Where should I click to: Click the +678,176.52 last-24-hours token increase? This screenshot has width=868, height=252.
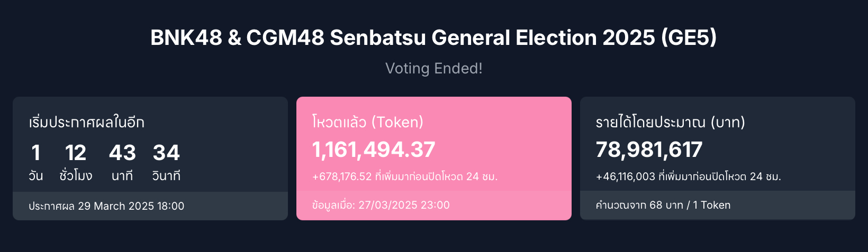[x=405, y=176]
